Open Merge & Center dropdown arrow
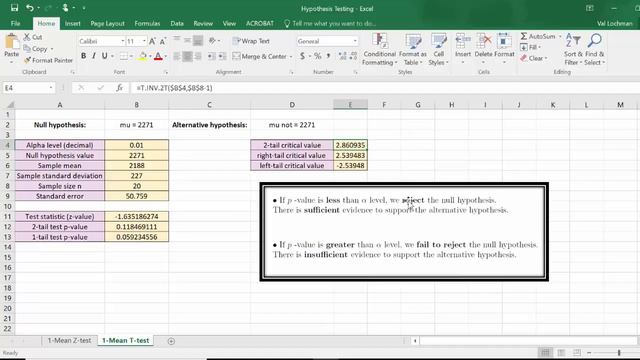This screenshot has width=640, height=360. tap(291, 56)
